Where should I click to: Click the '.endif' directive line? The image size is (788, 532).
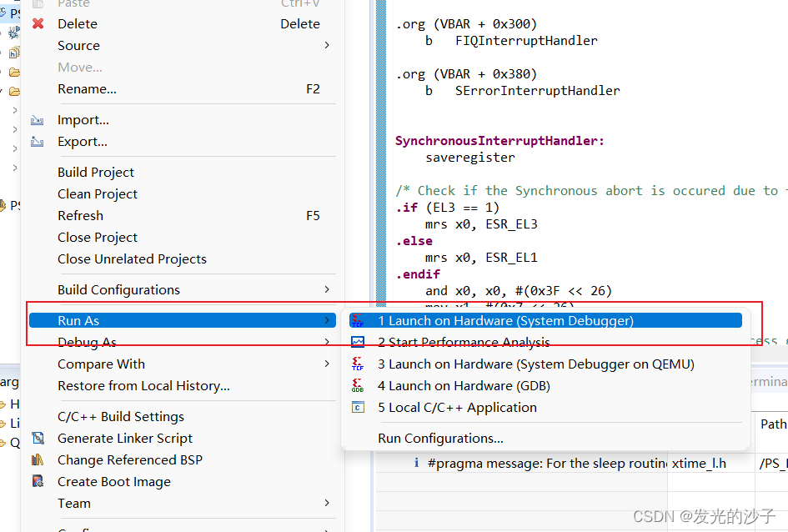(x=418, y=274)
